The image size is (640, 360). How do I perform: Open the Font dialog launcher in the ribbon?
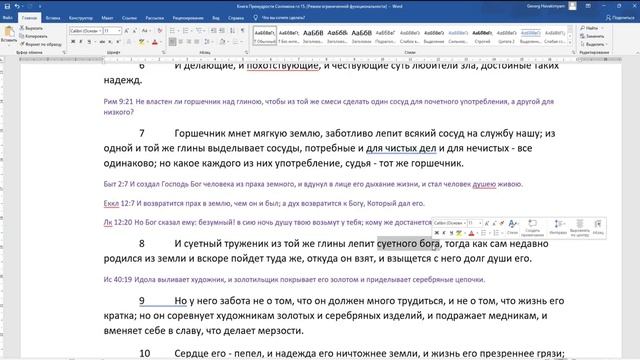tap(163, 52)
